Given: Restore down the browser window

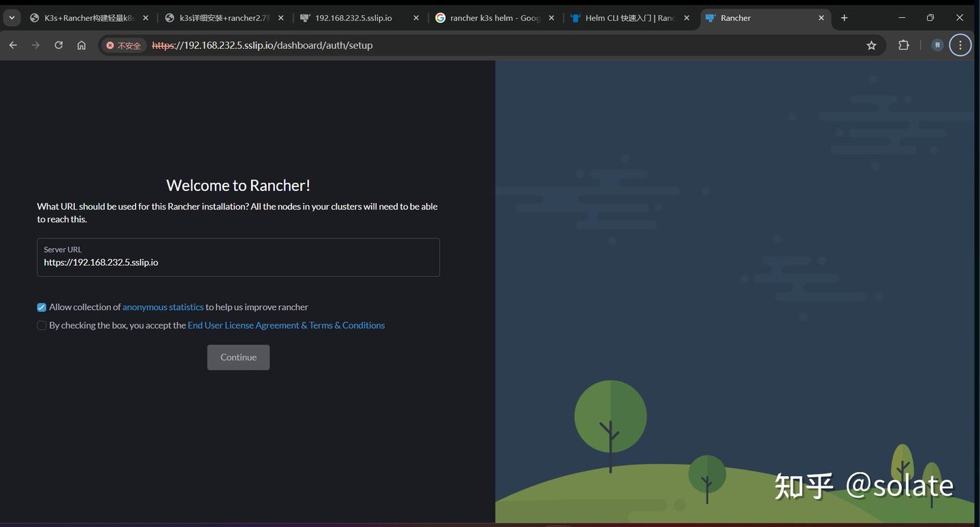Looking at the screenshot, I should 930,18.
